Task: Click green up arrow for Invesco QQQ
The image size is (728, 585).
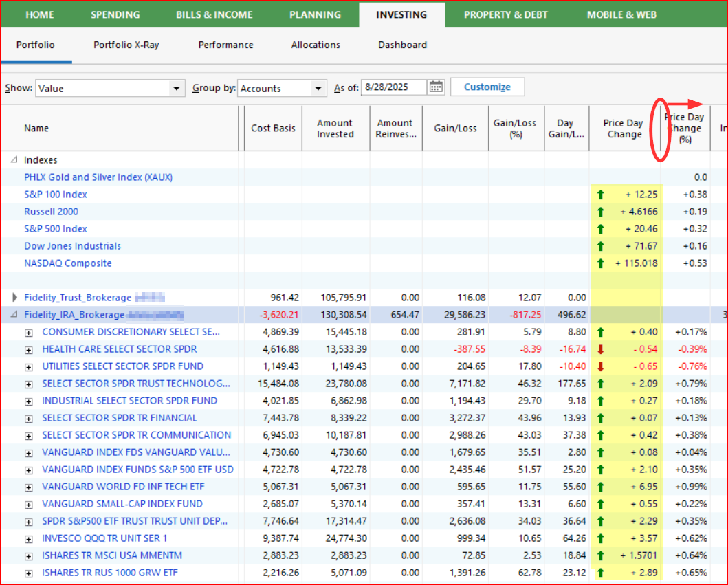Action: 601,538
